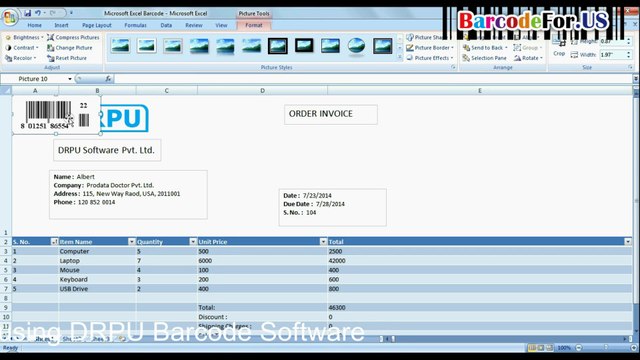
Task: Open Contrast options
Action: [x=22, y=48]
